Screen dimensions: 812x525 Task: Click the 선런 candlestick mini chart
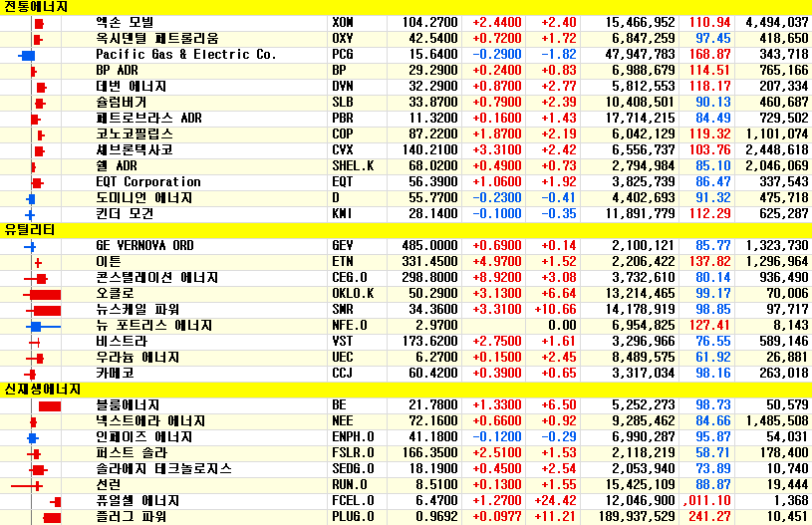tap(27, 486)
